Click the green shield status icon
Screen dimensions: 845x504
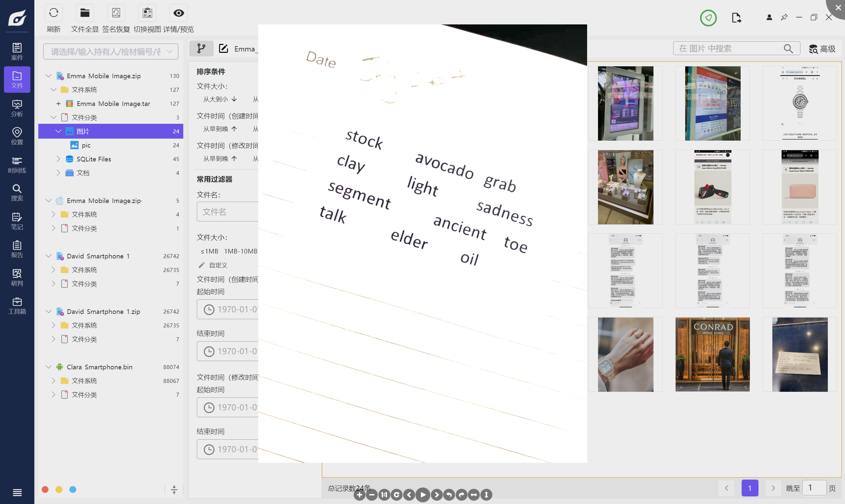[708, 18]
